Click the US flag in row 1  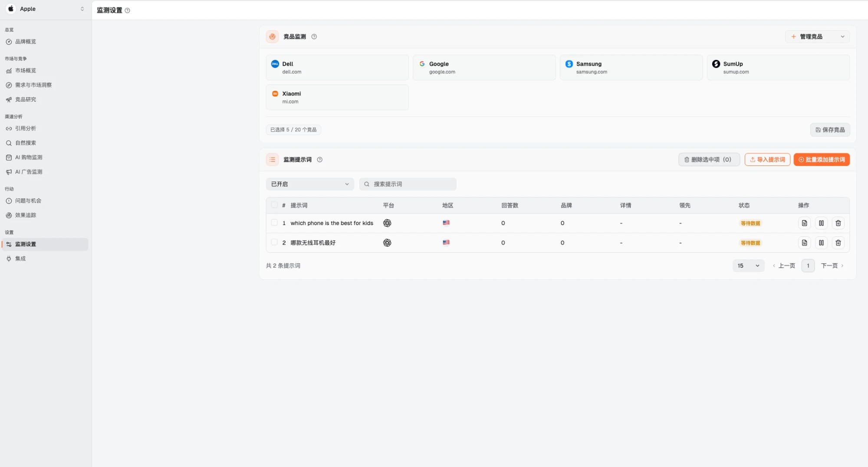[x=446, y=222]
